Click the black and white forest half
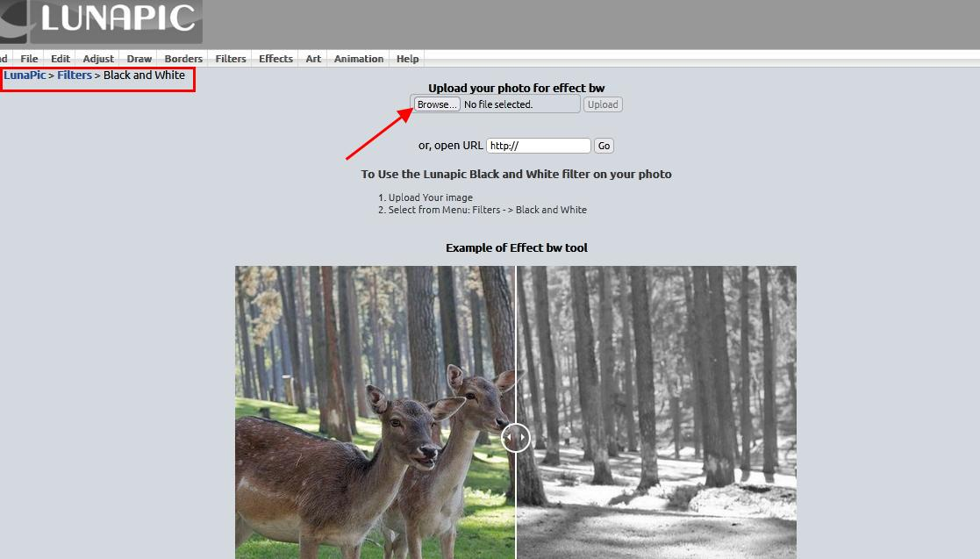980x559 pixels. pos(656,412)
